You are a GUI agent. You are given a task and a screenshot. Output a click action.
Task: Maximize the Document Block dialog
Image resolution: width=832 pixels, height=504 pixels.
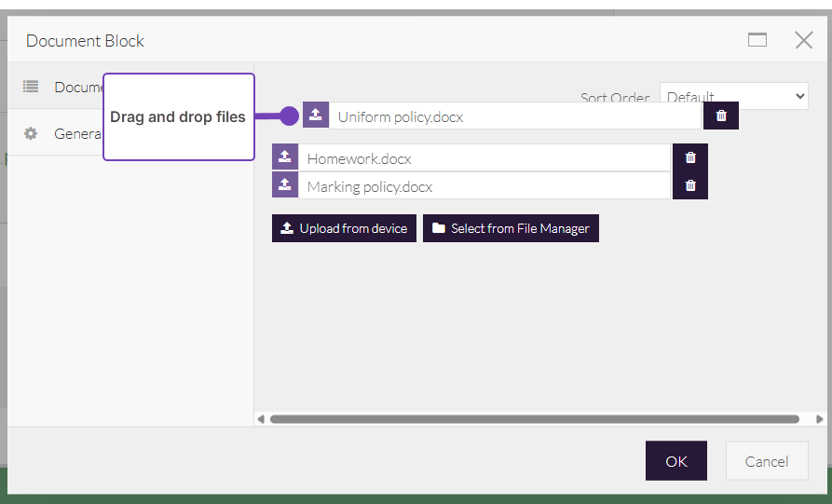[x=757, y=40]
